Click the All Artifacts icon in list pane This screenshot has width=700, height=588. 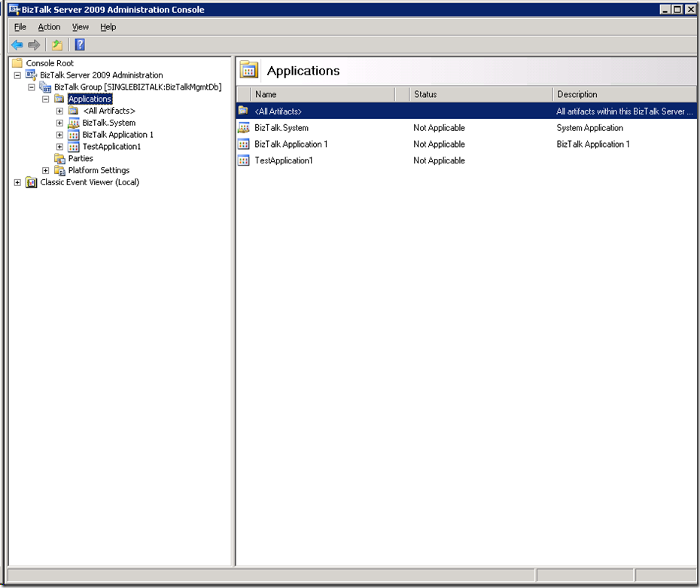pyautogui.click(x=243, y=110)
